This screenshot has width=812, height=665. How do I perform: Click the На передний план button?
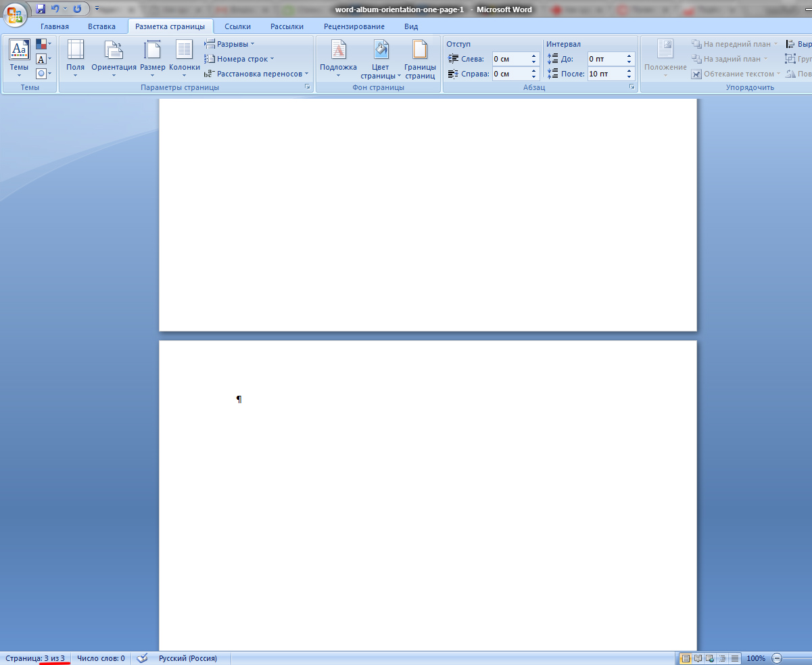click(734, 44)
